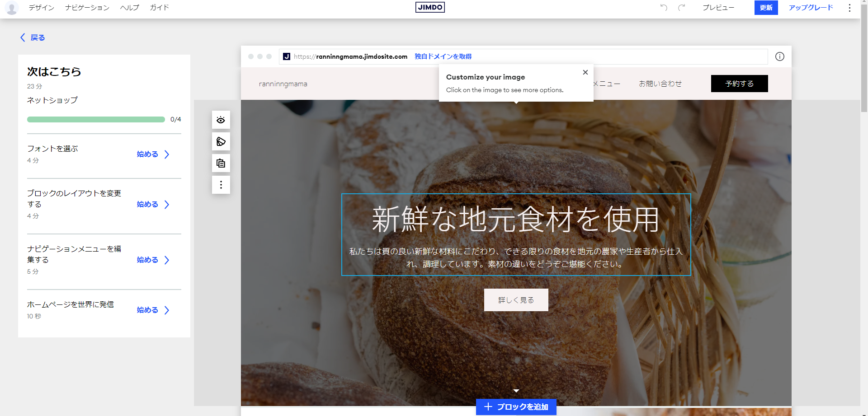Click the redo arrow icon
The width and height of the screenshot is (868, 416).
click(682, 7)
